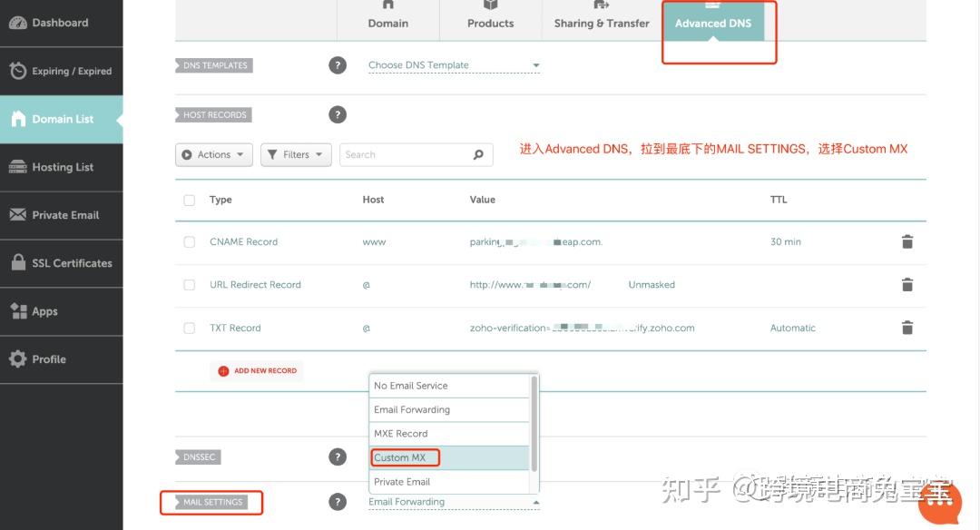
Task: Focus the host records Search field
Action: pyautogui.click(x=404, y=155)
